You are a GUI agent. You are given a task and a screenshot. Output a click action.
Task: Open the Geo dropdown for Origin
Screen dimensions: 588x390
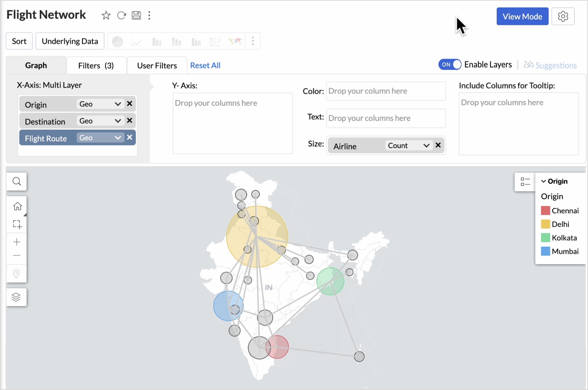point(100,104)
